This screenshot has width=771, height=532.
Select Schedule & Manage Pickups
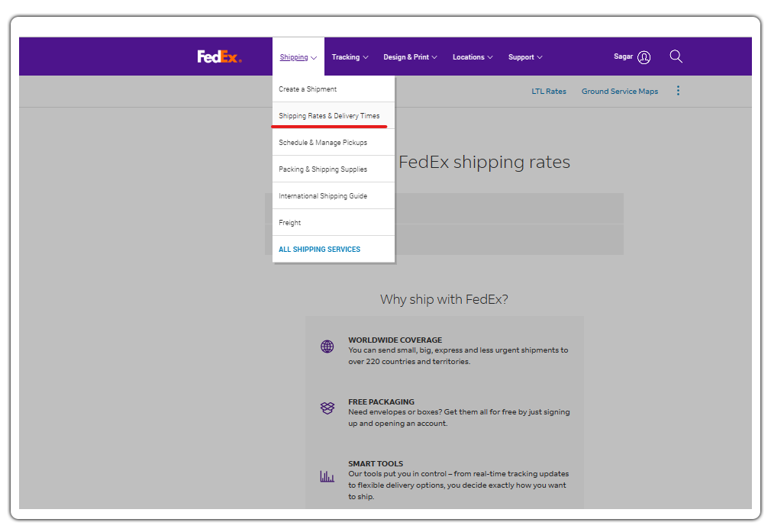coord(334,143)
